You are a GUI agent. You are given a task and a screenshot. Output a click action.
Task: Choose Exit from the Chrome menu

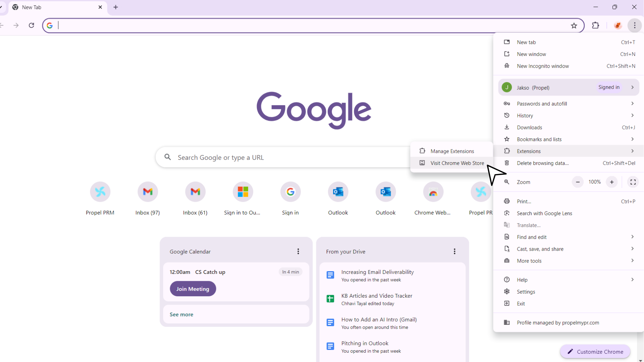[569, 304]
